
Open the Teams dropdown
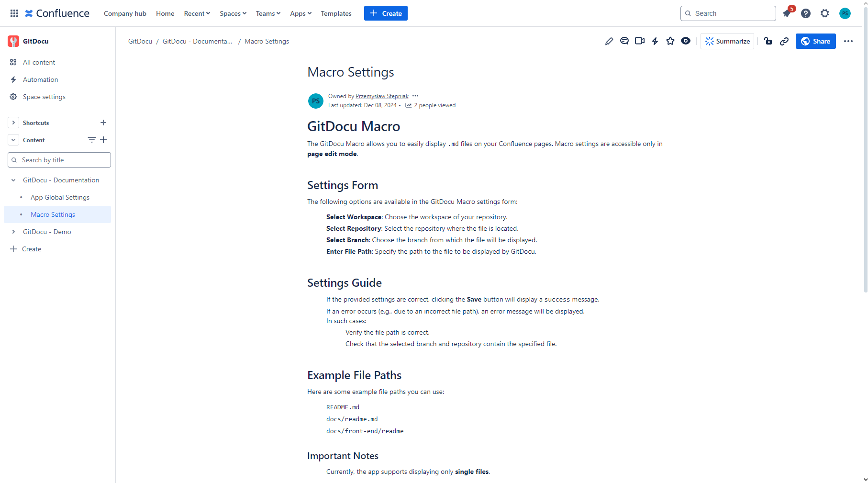coord(268,13)
